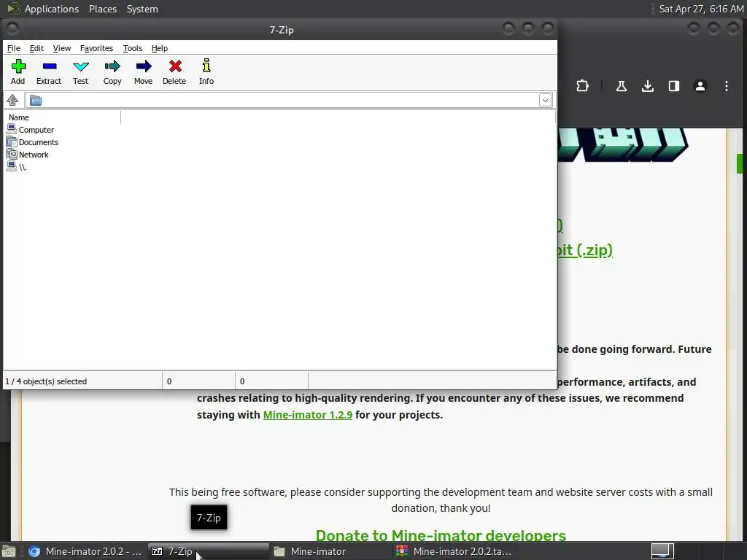Click the browser labs flask icon
This screenshot has height=560, width=747.
pos(622,86)
